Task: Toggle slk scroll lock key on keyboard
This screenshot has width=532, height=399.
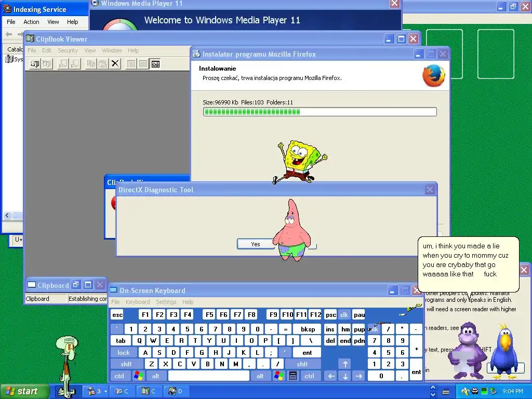Action: pyautogui.click(x=344, y=315)
